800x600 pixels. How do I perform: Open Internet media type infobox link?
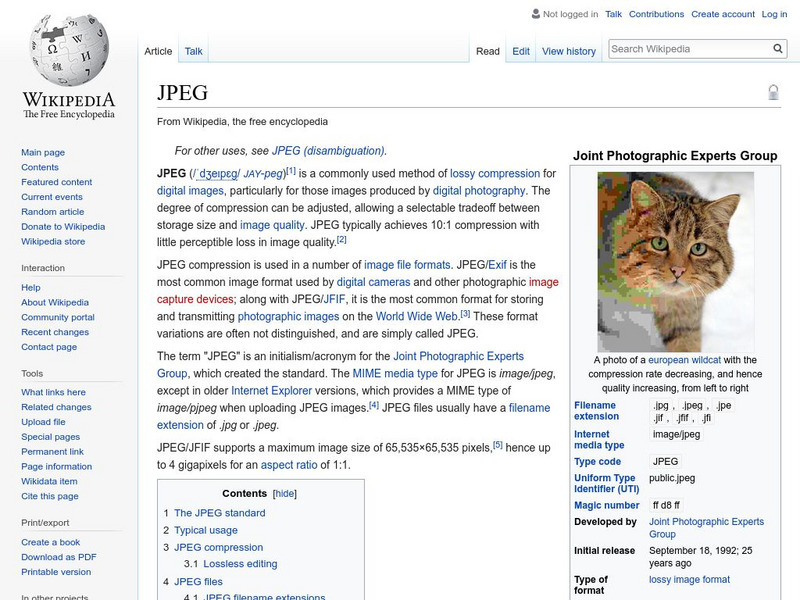point(599,439)
